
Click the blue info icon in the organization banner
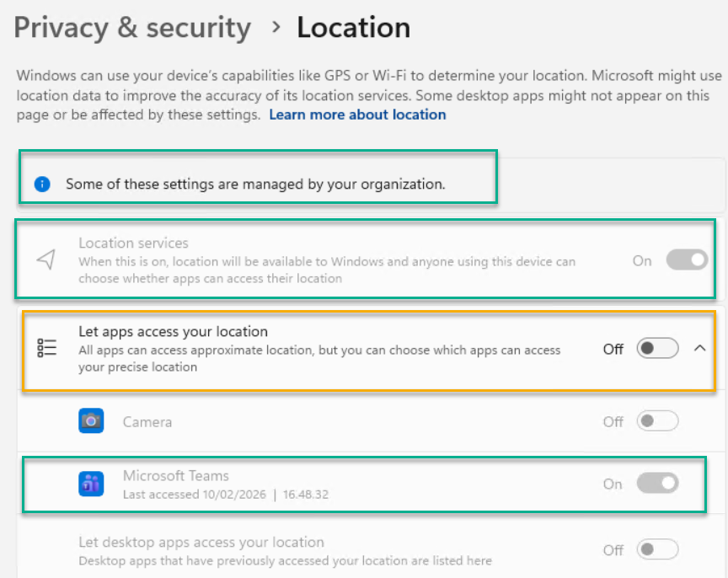pos(42,184)
